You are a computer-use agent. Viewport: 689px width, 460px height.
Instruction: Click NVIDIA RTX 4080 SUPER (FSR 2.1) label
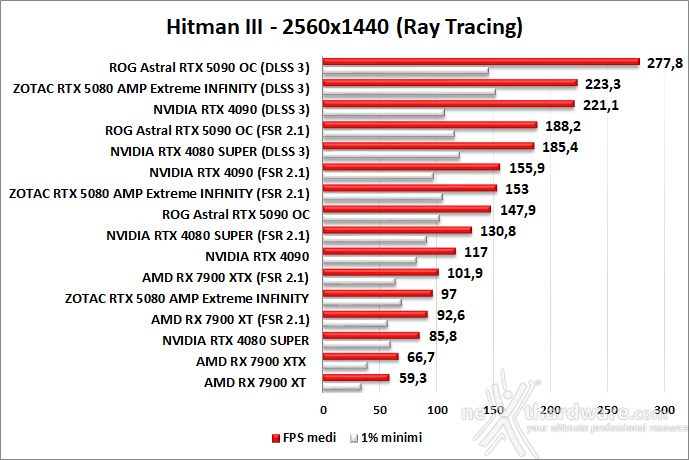[208, 235]
